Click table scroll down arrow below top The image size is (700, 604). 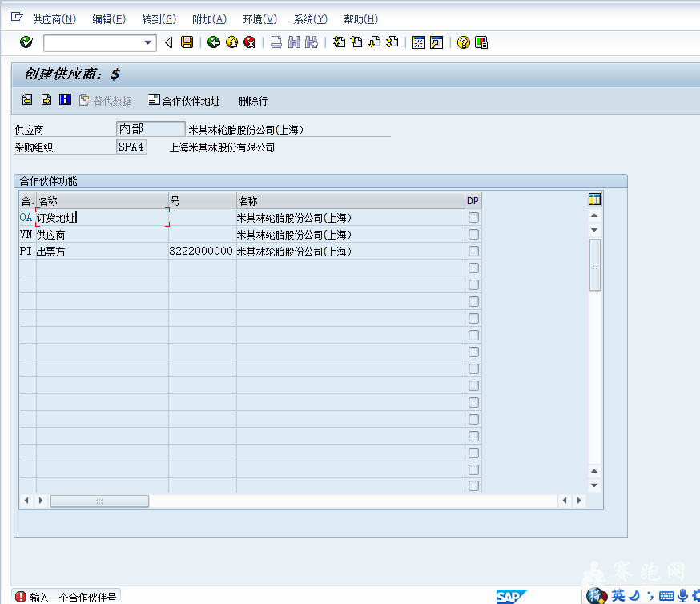[x=594, y=229]
